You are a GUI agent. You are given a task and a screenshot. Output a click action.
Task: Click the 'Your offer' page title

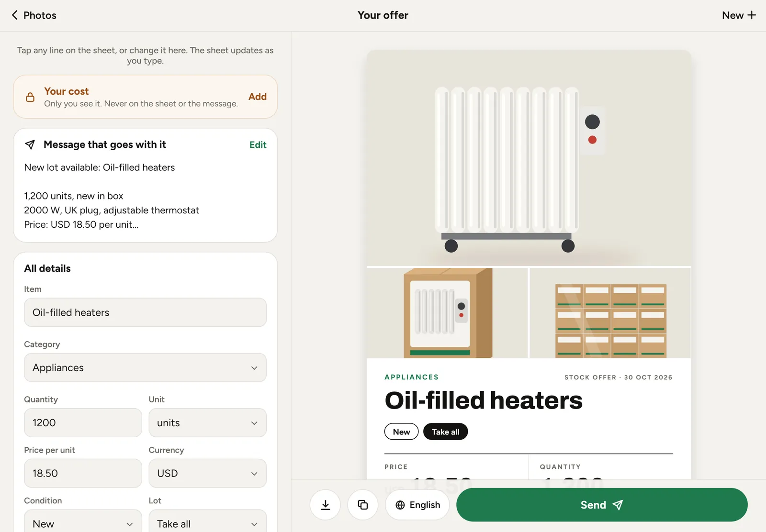pos(383,15)
